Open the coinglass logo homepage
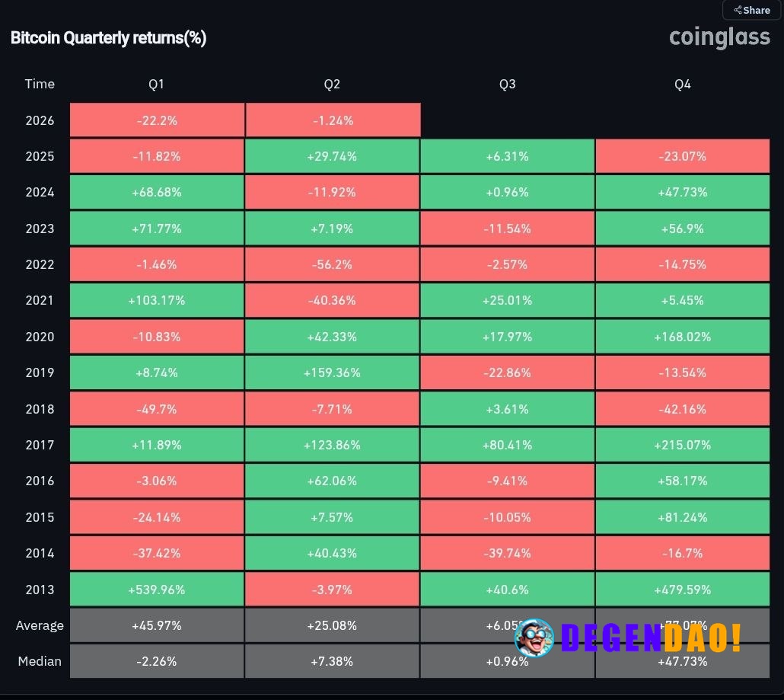The width and height of the screenshot is (784, 700). [719, 37]
